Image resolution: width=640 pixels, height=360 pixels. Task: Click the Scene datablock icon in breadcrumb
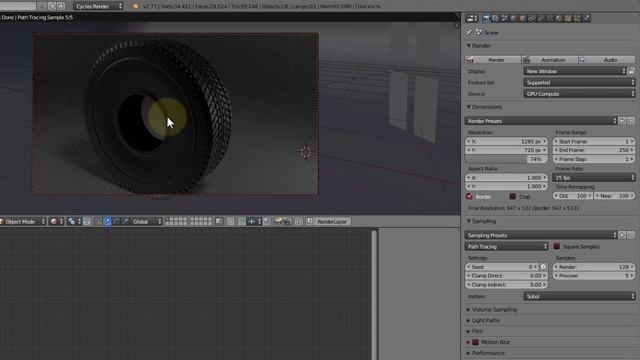click(x=479, y=32)
